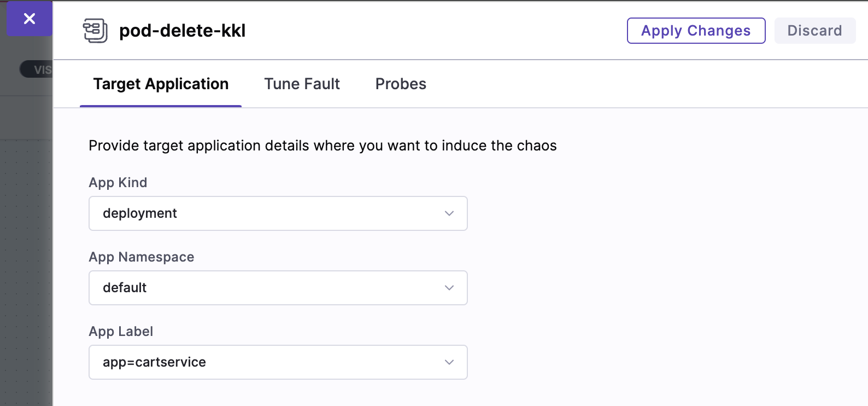Click the App Namespace field label
868x406 pixels.
(x=142, y=257)
